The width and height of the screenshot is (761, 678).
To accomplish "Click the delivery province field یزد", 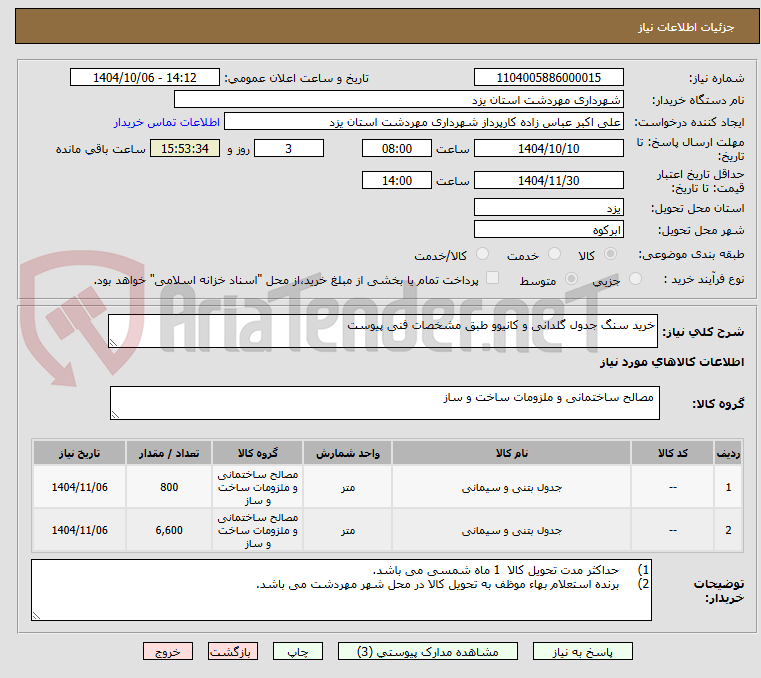I will click(548, 207).
